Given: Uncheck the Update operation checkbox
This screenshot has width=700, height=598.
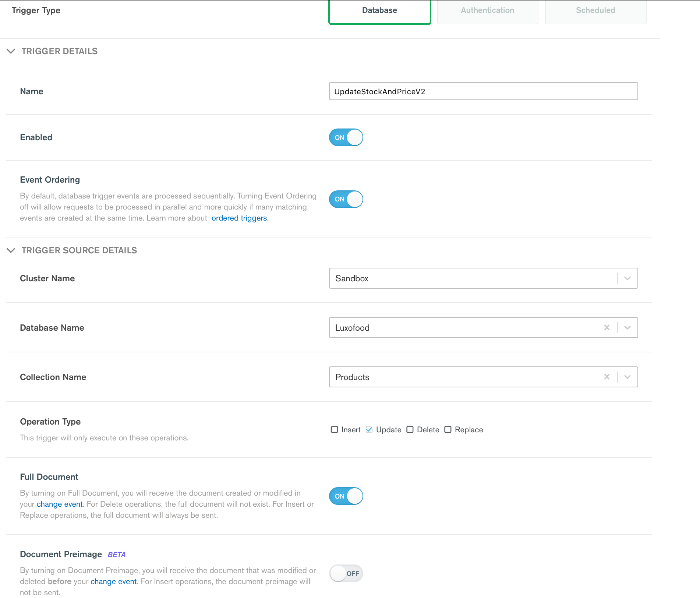Looking at the screenshot, I should click(369, 430).
